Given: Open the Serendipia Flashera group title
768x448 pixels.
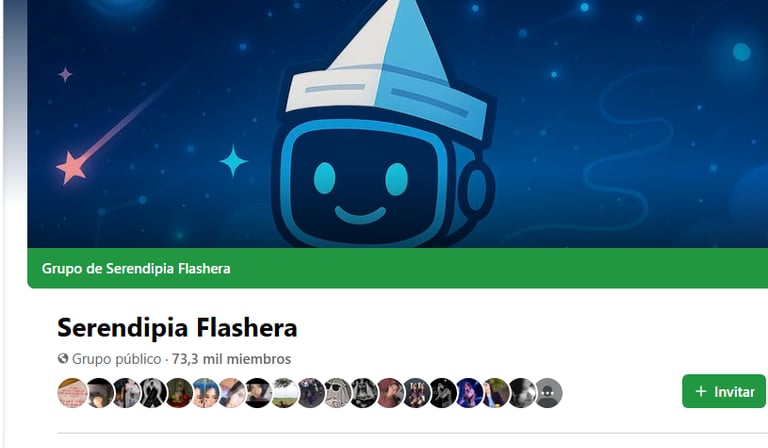Looking at the screenshot, I should point(177,328).
